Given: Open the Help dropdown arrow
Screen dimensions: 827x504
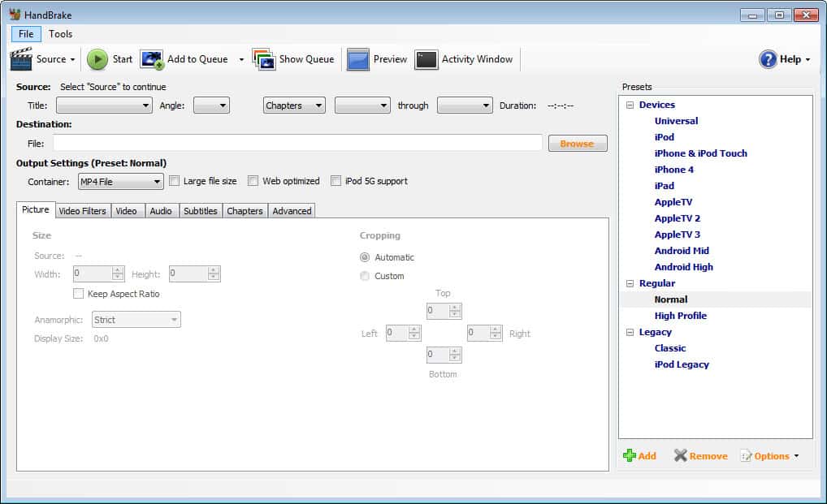Looking at the screenshot, I should coord(808,59).
